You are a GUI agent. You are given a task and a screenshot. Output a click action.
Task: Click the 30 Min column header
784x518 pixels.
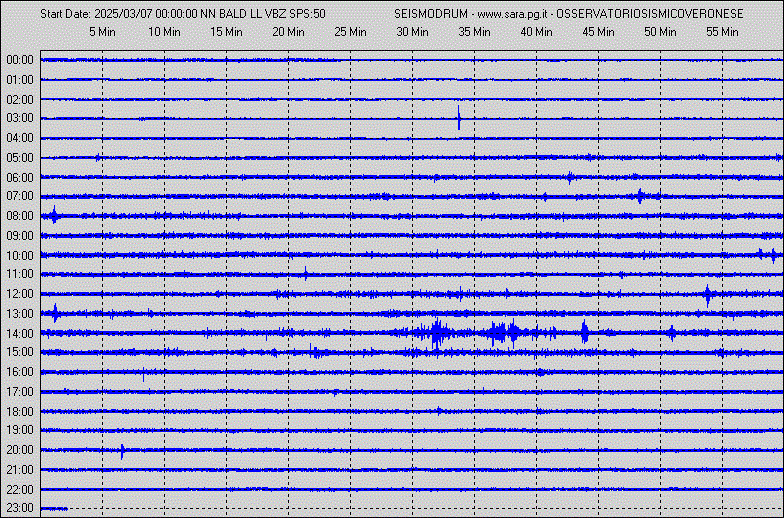coord(412,32)
